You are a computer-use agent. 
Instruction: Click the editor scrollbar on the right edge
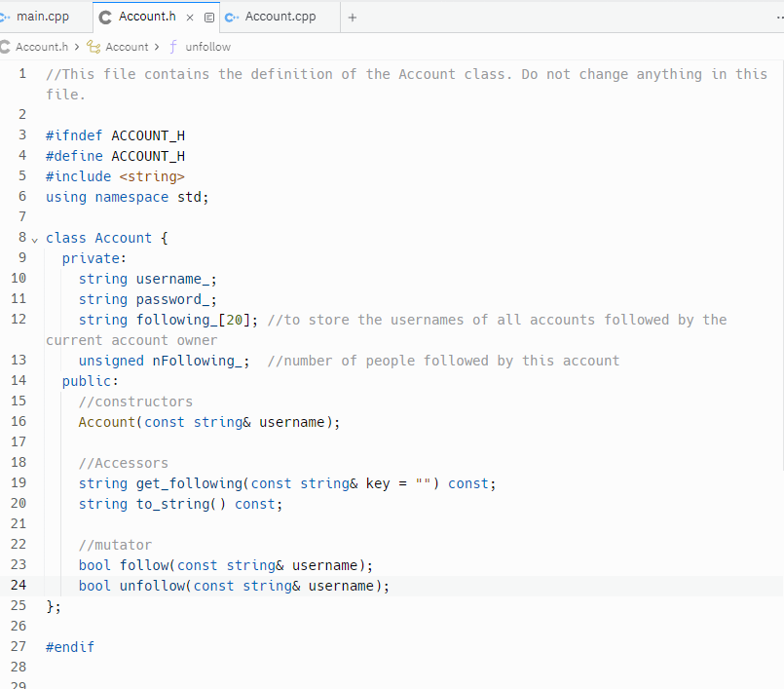pos(779,292)
